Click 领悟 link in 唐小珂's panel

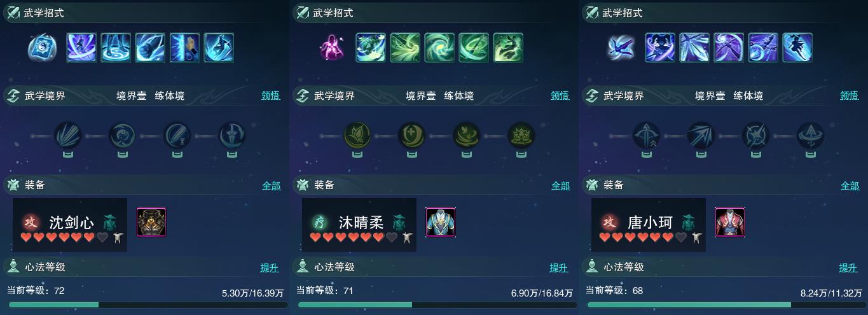(x=850, y=95)
